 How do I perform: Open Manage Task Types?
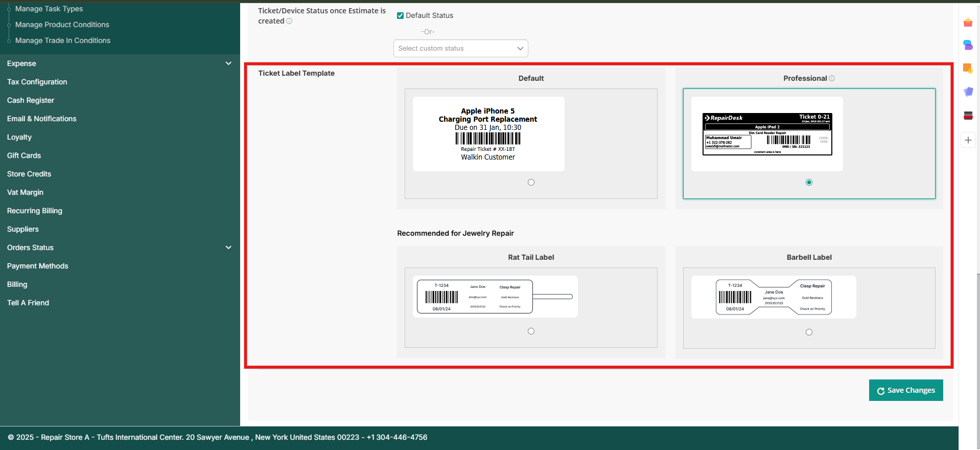click(x=49, y=9)
